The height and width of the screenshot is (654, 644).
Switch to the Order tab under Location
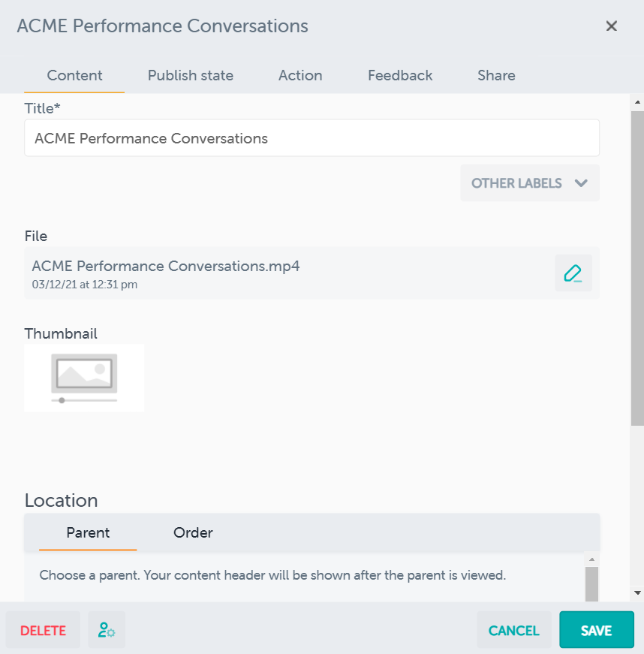pyautogui.click(x=193, y=533)
